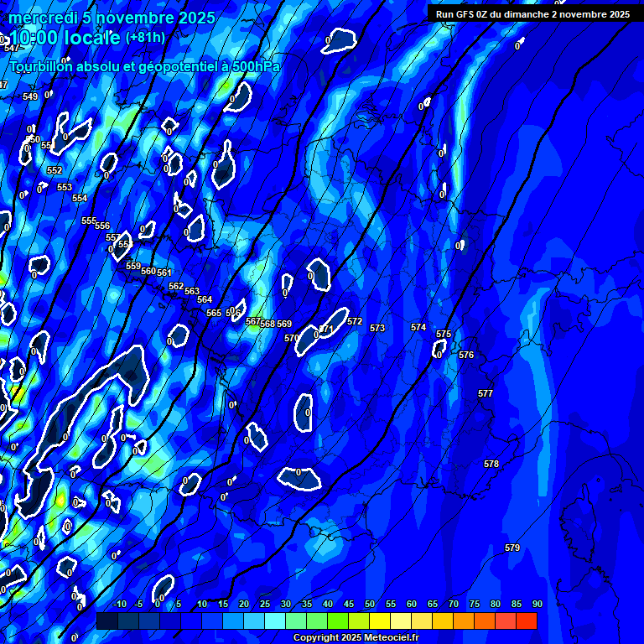This screenshot has height=644, width=644.
Task: Click the -10 value on the legend scale
Action: (x=119, y=605)
